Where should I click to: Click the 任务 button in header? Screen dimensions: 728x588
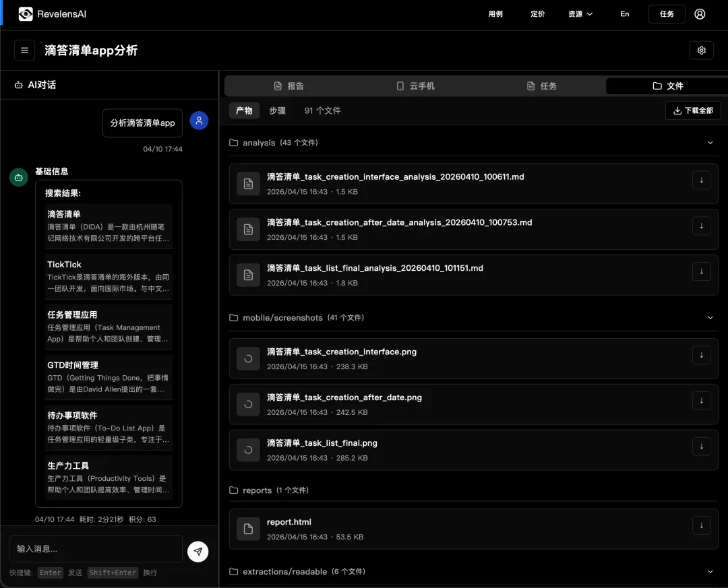[667, 14]
